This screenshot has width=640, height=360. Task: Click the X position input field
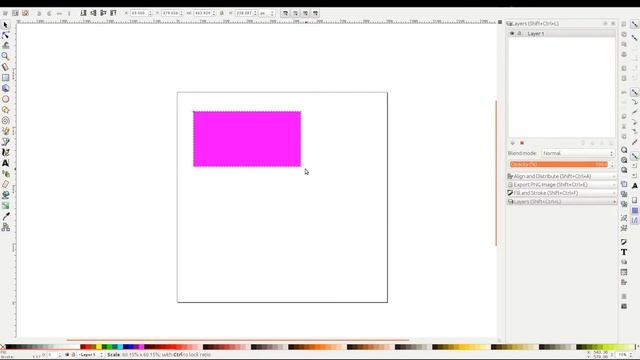pyautogui.click(x=141, y=13)
